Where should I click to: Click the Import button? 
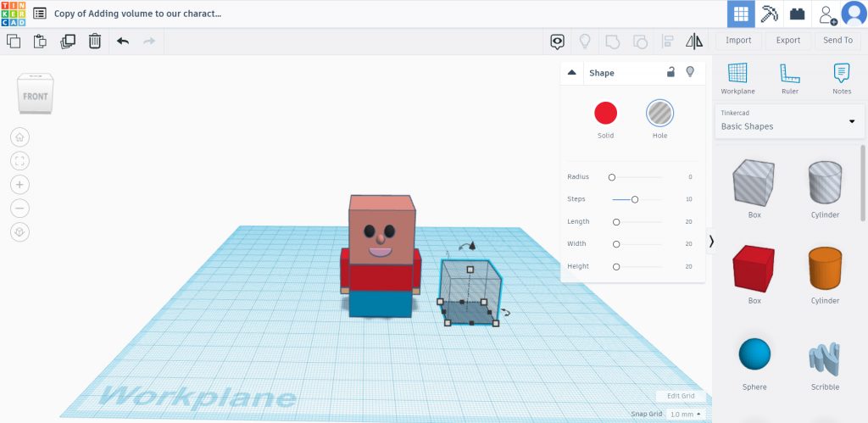738,40
